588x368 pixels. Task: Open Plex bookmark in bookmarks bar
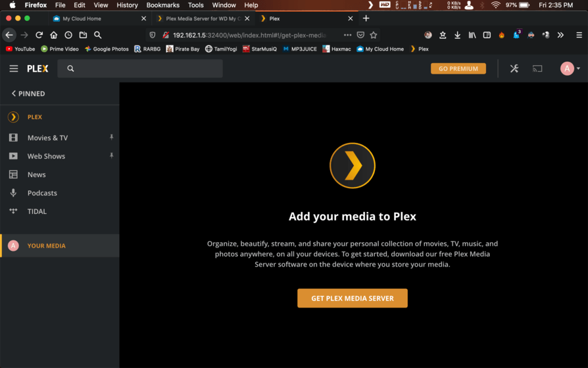tap(420, 49)
